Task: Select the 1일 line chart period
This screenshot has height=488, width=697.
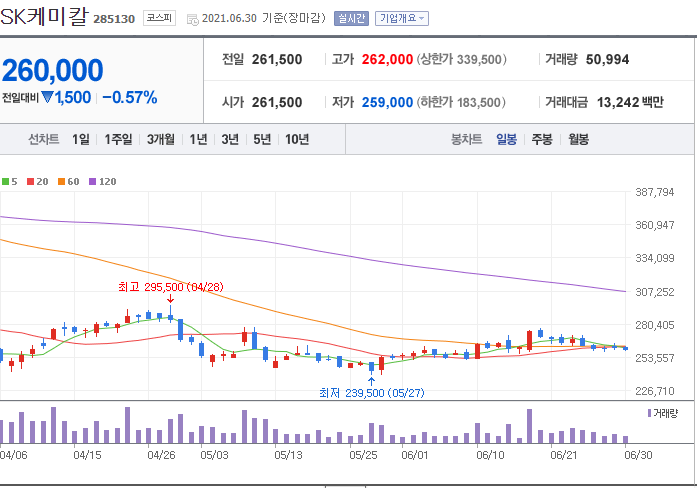Action: (81, 140)
